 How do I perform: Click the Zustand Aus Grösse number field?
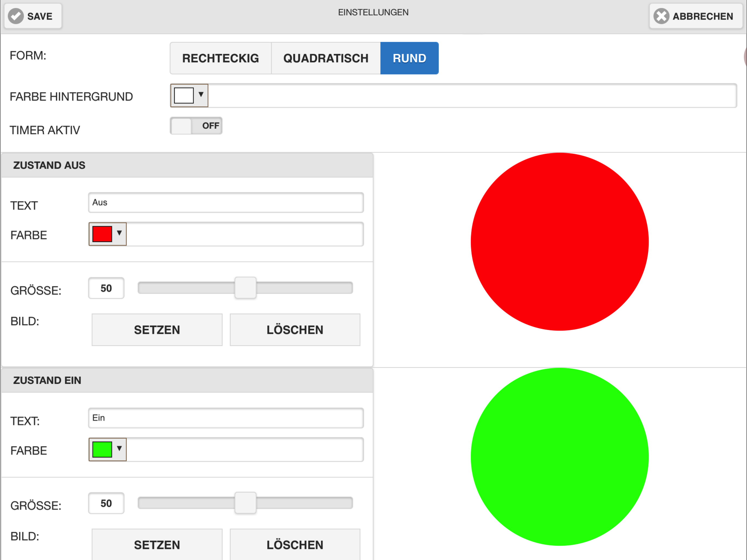[106, 288]
